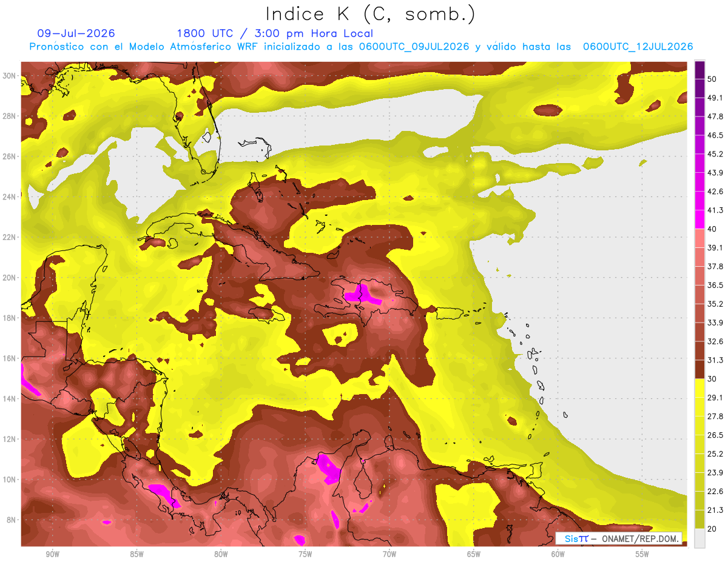Screen dimensions: 728x562
Task: Click the latitude label "12N"
Action: (x=9, y=439)
